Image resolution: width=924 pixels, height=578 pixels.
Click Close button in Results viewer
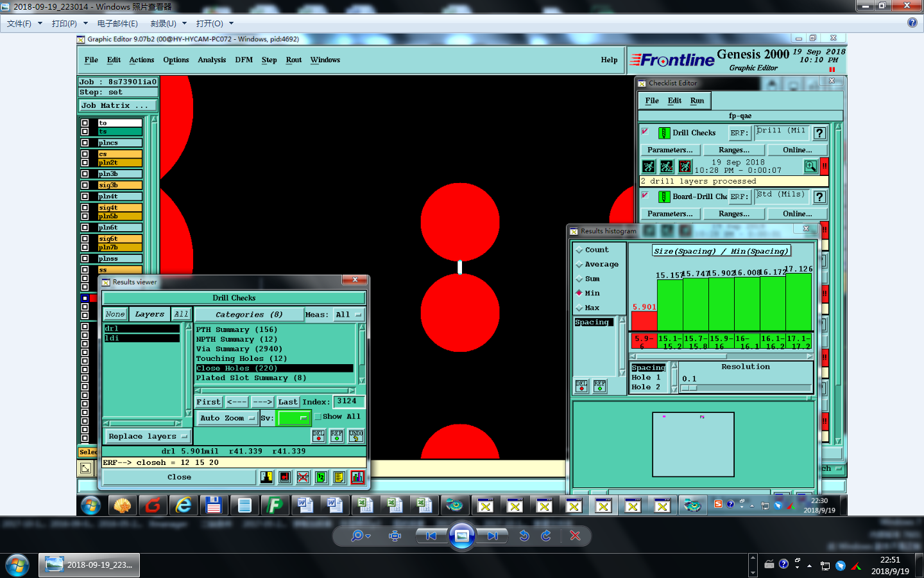[x=179, y=477]
